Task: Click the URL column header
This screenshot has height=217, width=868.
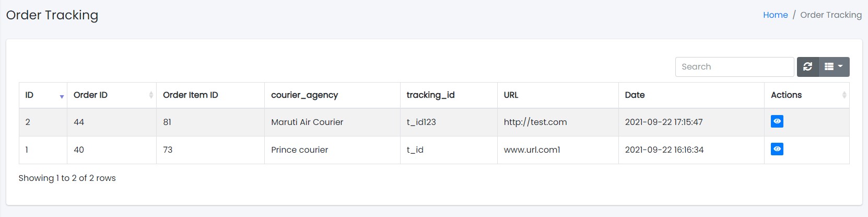Action: 511,95
